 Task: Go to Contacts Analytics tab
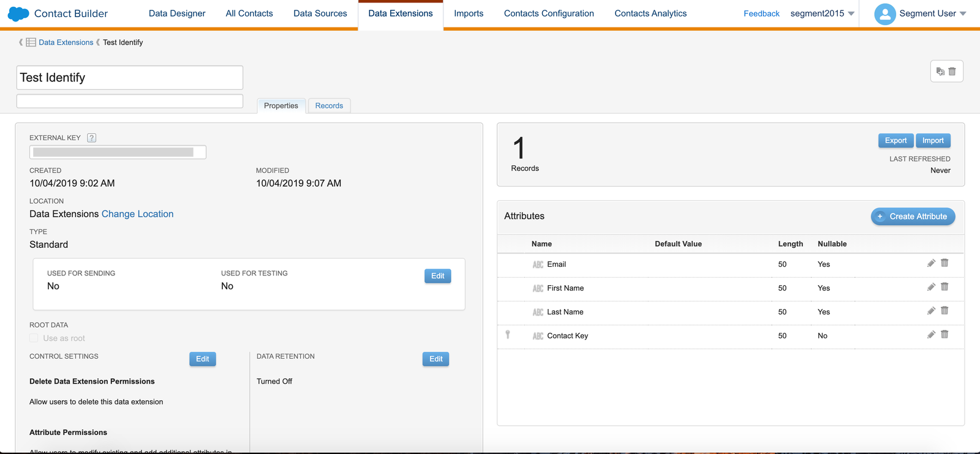(x=650, y=13)
